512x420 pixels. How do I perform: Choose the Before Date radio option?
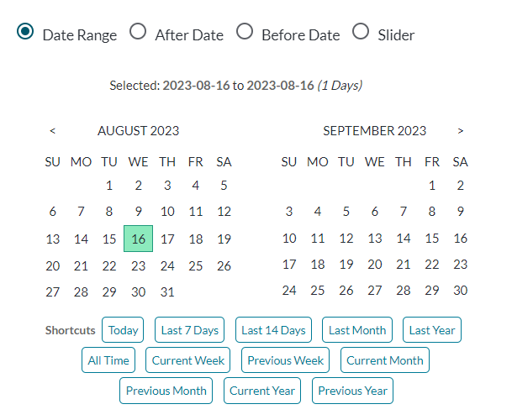(245, 32)
